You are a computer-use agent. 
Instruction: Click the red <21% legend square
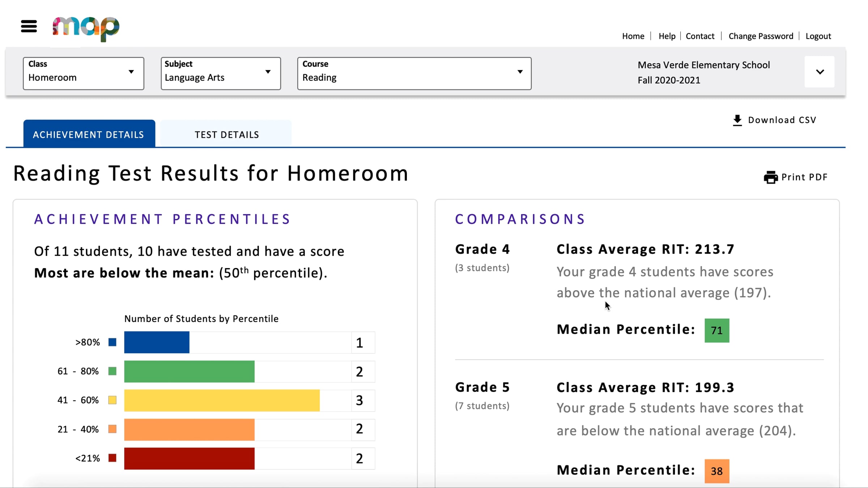[112, 458]
